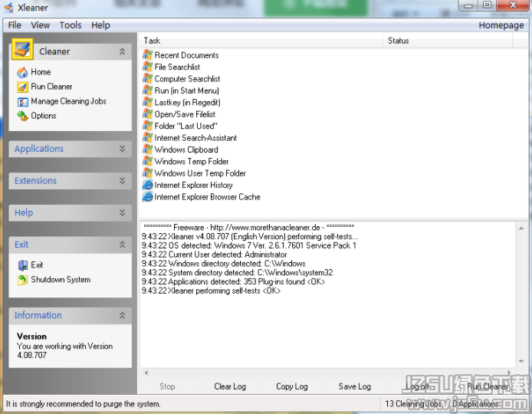
Task: Open the Tools menu
Action: (x=71, y=25)
